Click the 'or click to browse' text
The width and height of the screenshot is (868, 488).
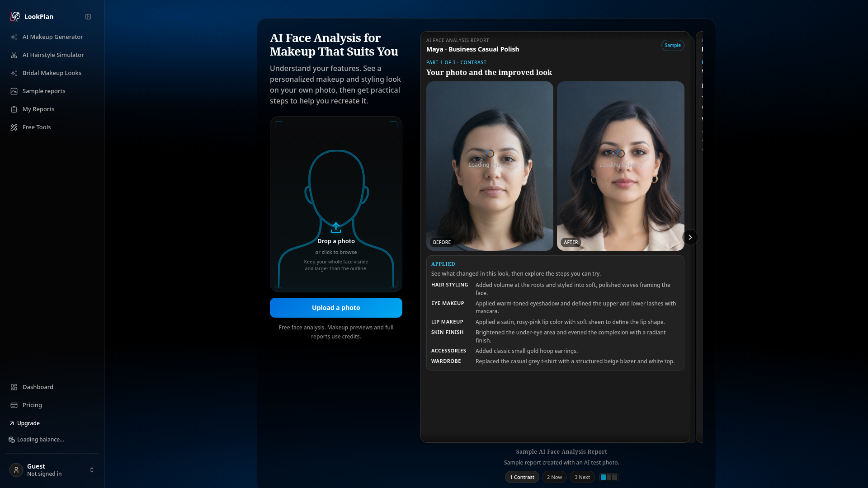(336, 252)
